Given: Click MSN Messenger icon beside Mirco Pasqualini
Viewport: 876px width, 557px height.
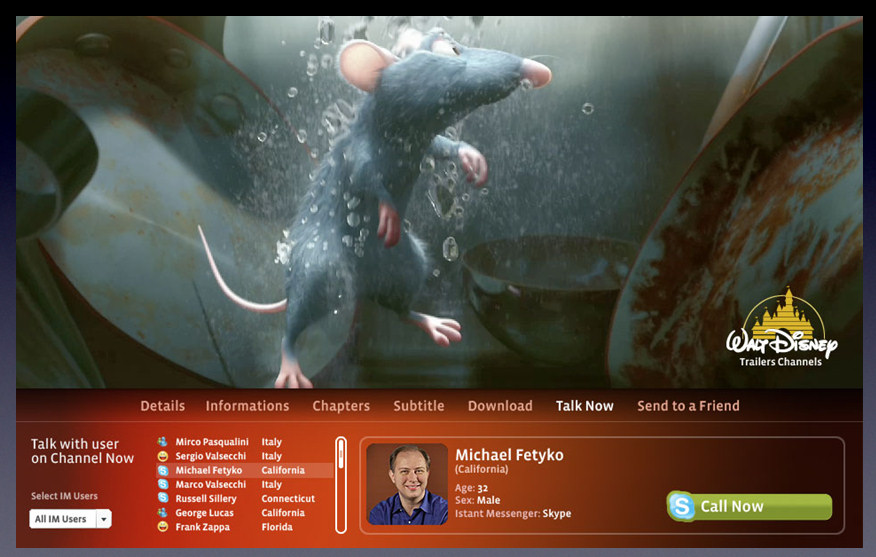Looking at the screenshot, I should (x=163, y=442).
